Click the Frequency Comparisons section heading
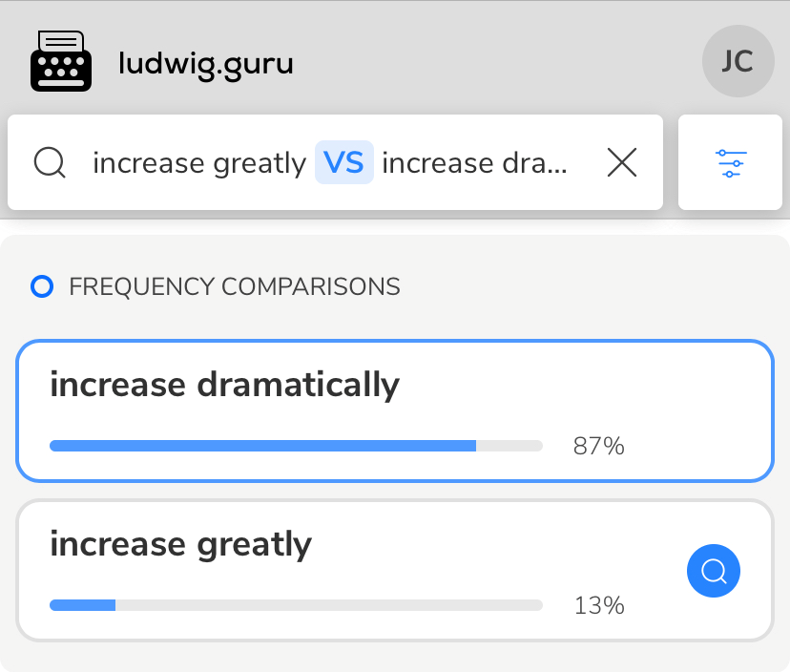The image size is (790, 672). pos(235,286)
